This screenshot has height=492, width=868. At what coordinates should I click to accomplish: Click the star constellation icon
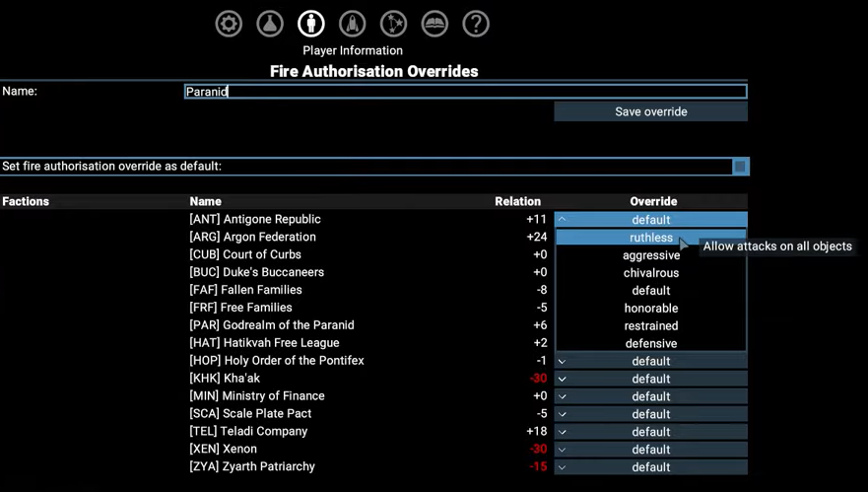(393, 24)
